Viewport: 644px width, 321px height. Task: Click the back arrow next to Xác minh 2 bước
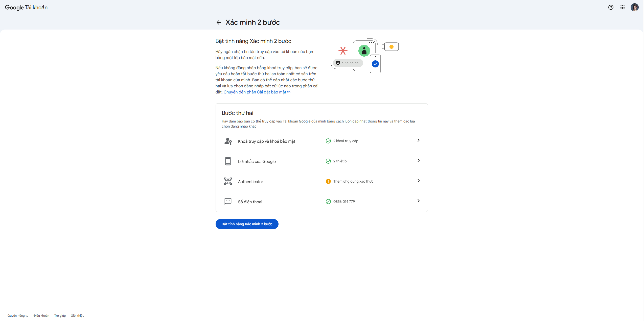[219, 22]
